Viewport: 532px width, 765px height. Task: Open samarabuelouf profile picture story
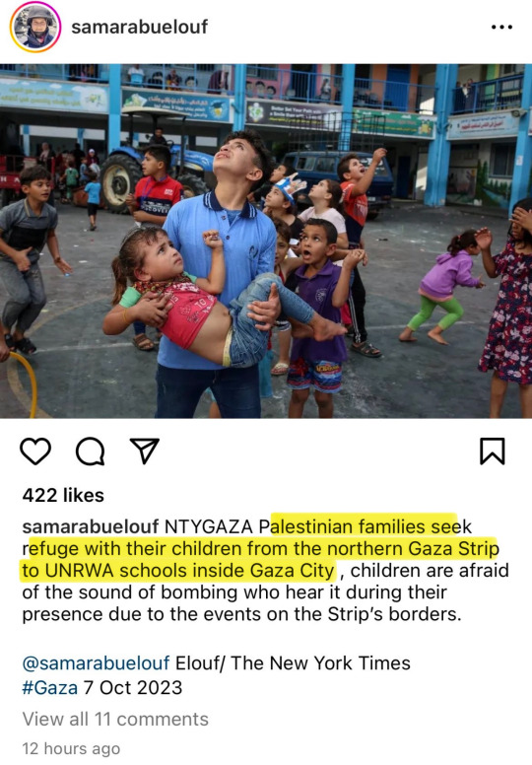(35, 27)
